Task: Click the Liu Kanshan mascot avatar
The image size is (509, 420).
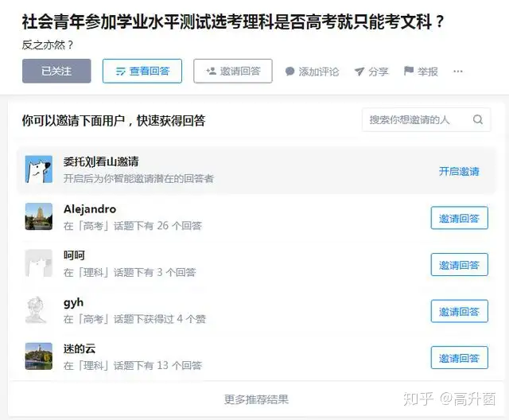Action: (39, 169)
